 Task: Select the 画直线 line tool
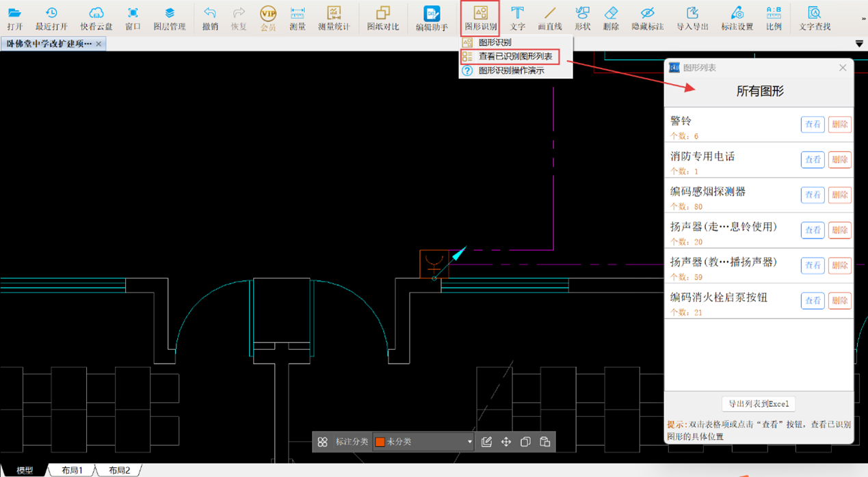click(549, 18)
